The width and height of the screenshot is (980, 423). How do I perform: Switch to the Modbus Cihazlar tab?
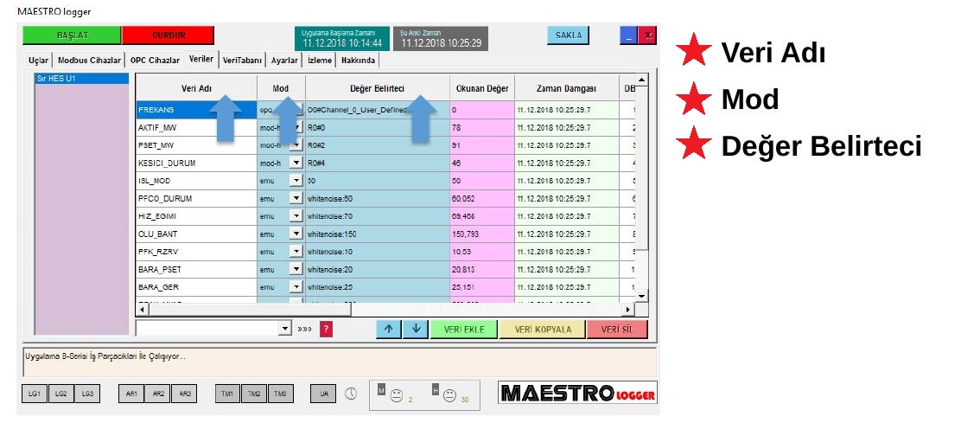pos(89,61)
